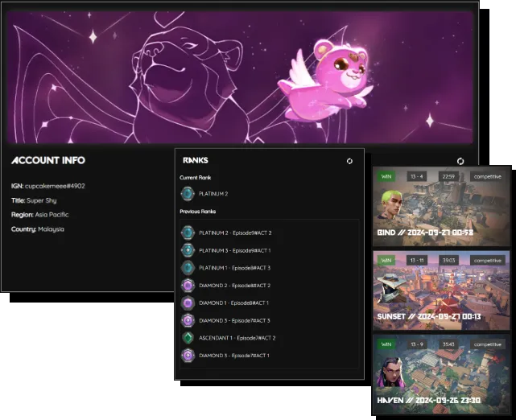The width and height of the screenshot is (516, 420).
Task: Open the Bind match card
Action: click(x=442, y=206)
